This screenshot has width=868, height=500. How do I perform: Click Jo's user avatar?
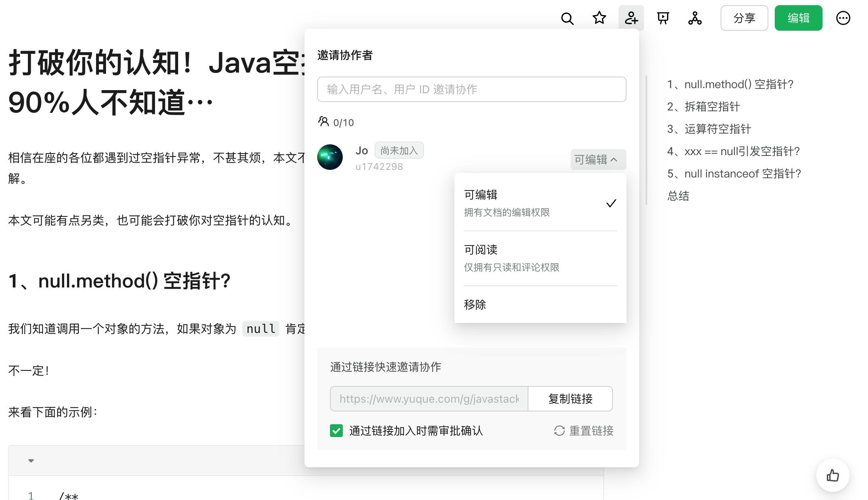[x=330, y=157]
